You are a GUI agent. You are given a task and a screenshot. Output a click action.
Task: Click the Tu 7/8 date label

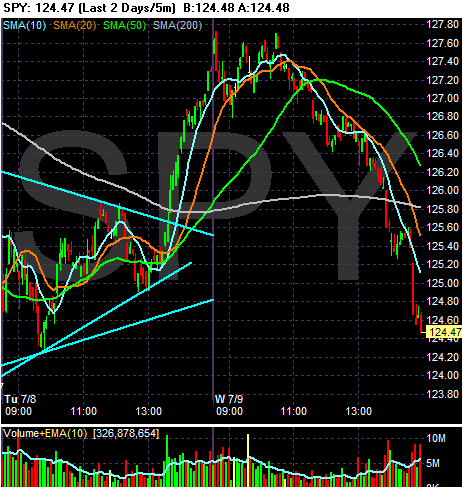tap(20, 399)
